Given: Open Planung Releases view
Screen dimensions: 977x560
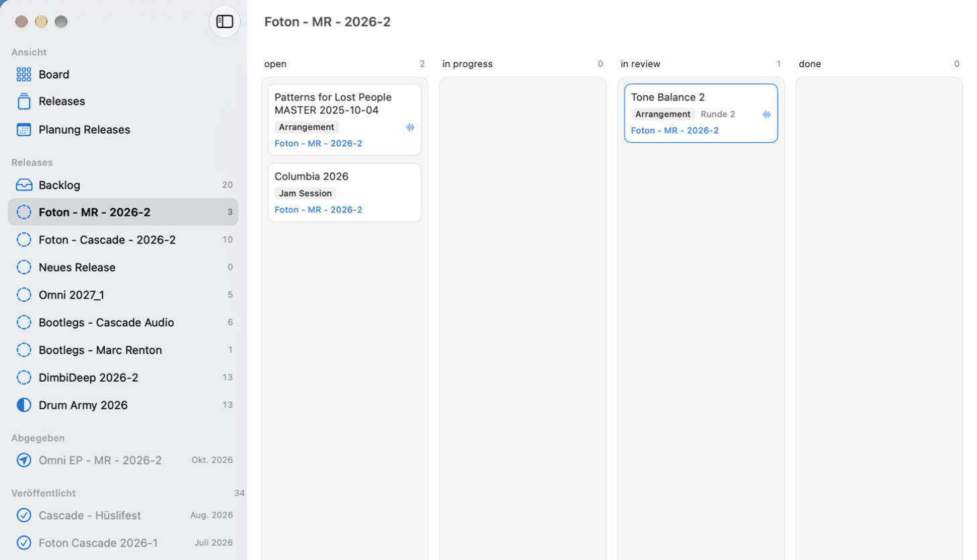Looking at the screenshot, I should [x=123, y=129].
